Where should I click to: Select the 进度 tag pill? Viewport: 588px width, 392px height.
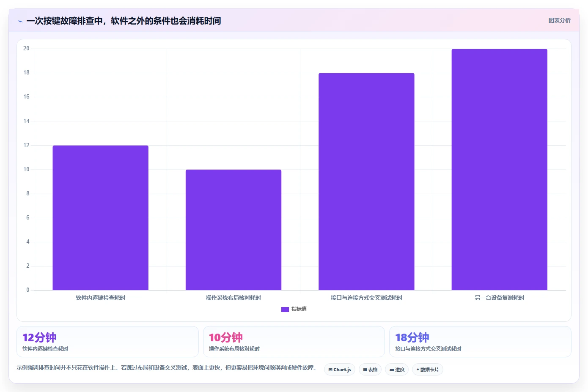(397, 370)
